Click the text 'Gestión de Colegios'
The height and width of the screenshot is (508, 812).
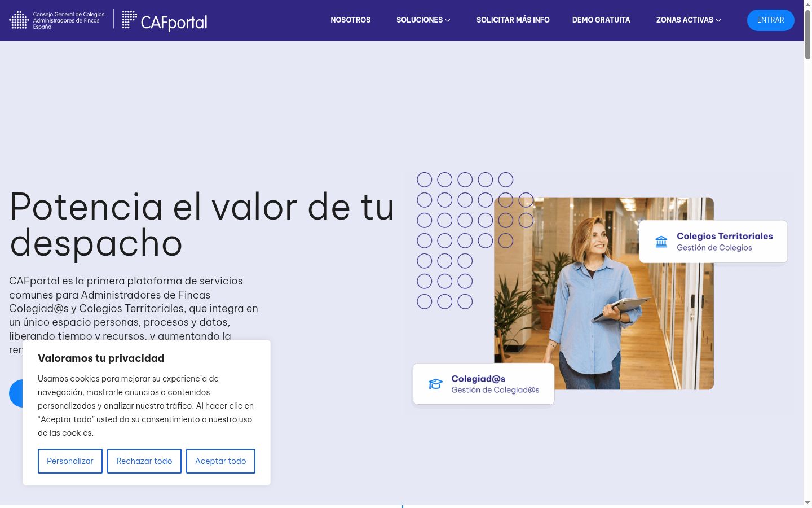(714, 248)
